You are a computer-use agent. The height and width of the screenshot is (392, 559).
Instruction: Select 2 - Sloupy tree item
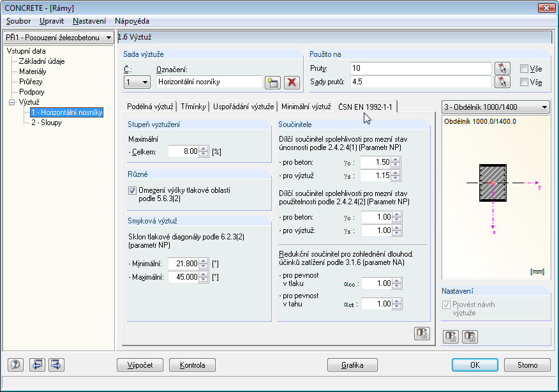[x=47, y=123]
